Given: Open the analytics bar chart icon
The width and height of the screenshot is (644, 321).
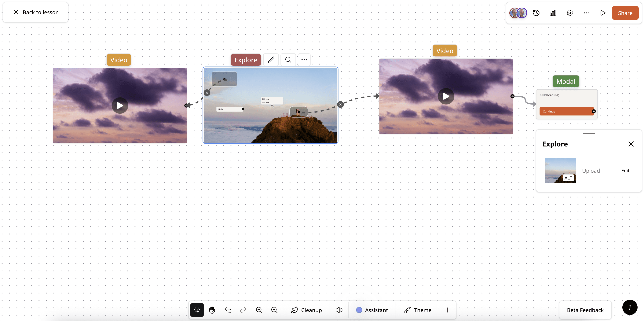Looking at the screenshot, I should [x=553, y=13].
